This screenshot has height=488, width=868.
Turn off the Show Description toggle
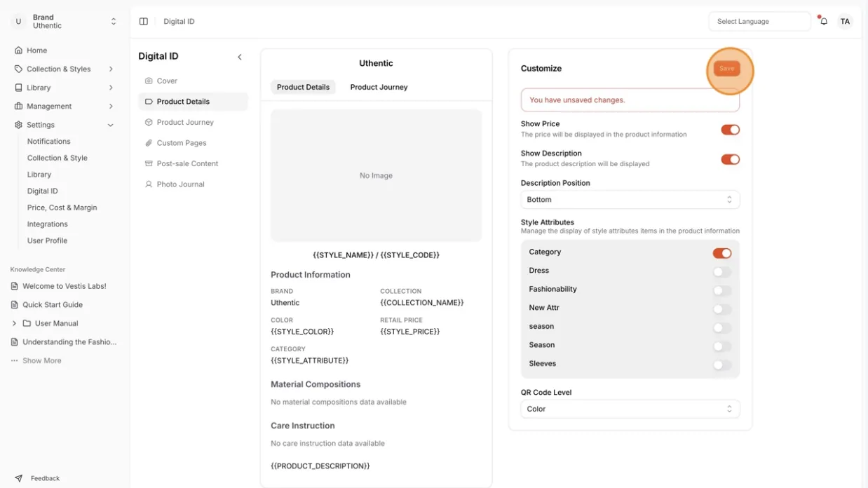click(x=731, y=159)
